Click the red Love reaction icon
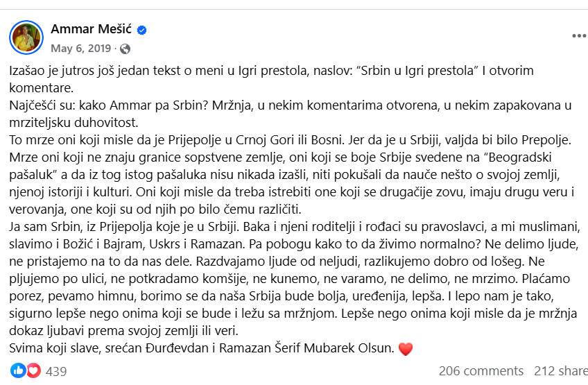 tap(33, 371)
